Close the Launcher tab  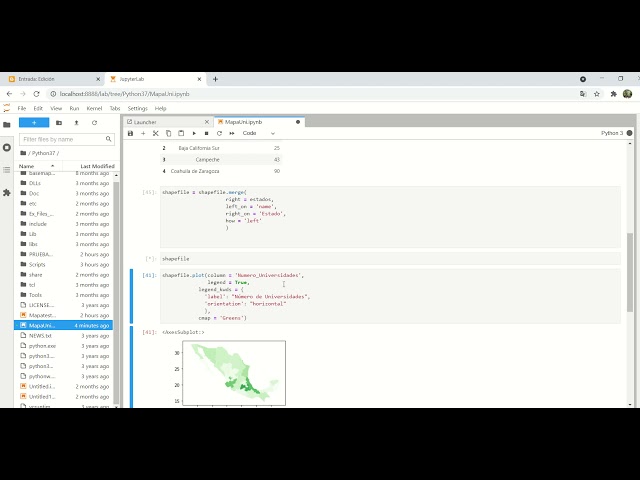point(207,122)
